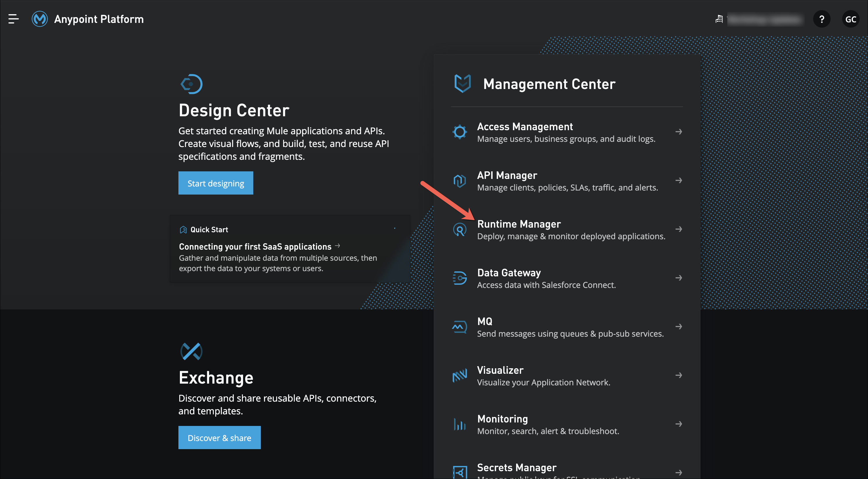Open Monitoring
Image resolution: width=868 pixels, height=479 pixels.
pyautogui.click(x=502, y=419)
